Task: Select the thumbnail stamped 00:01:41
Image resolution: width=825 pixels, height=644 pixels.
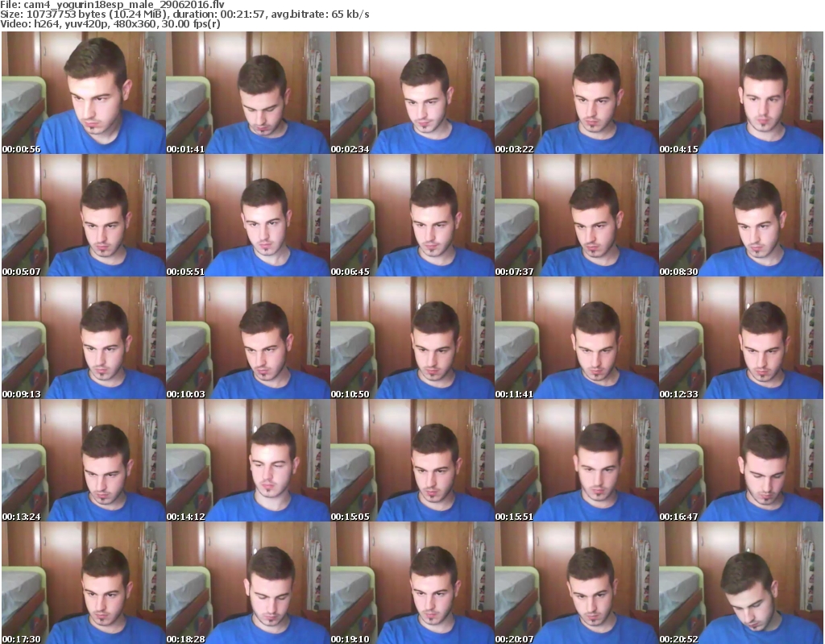Action: point(248,93)
